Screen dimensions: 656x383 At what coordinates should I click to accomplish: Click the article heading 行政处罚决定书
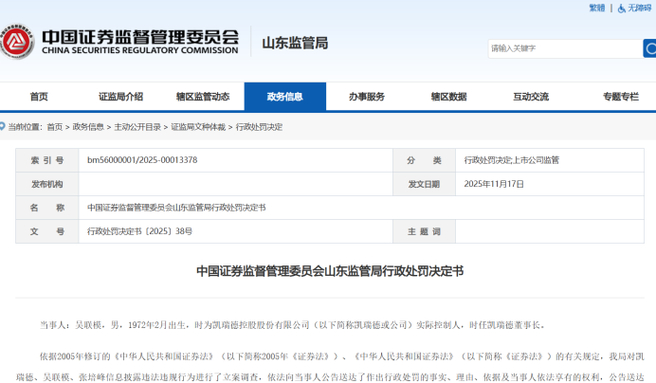coord(330,271)
